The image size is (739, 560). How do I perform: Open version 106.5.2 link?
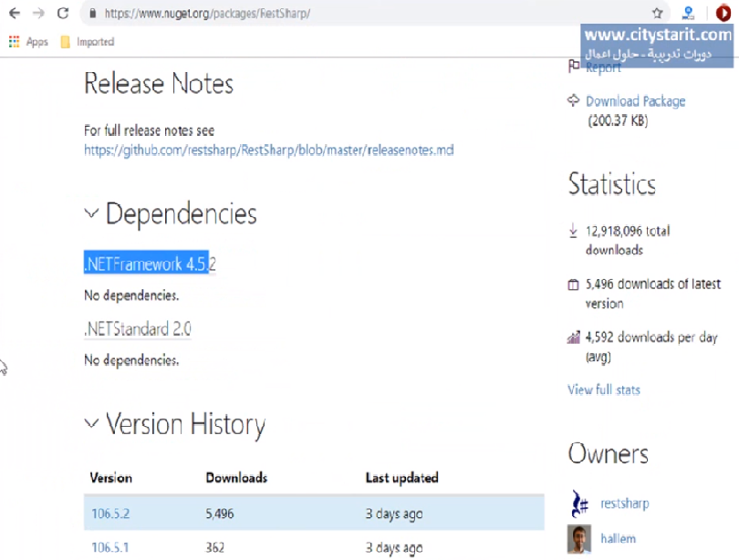pyautogui.click(x=110, y=513)
